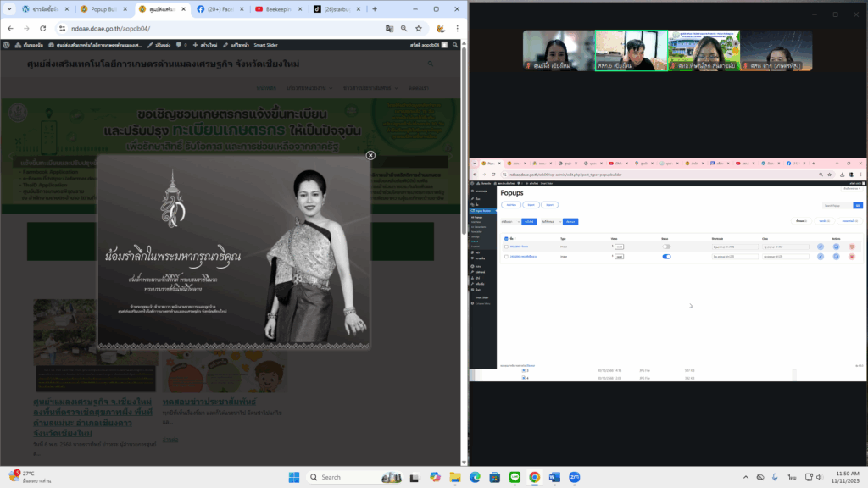Switch to the Popup Builder tab
This screenshot has height=488, width=868.
pyautogui.click(x=104, y=9)
